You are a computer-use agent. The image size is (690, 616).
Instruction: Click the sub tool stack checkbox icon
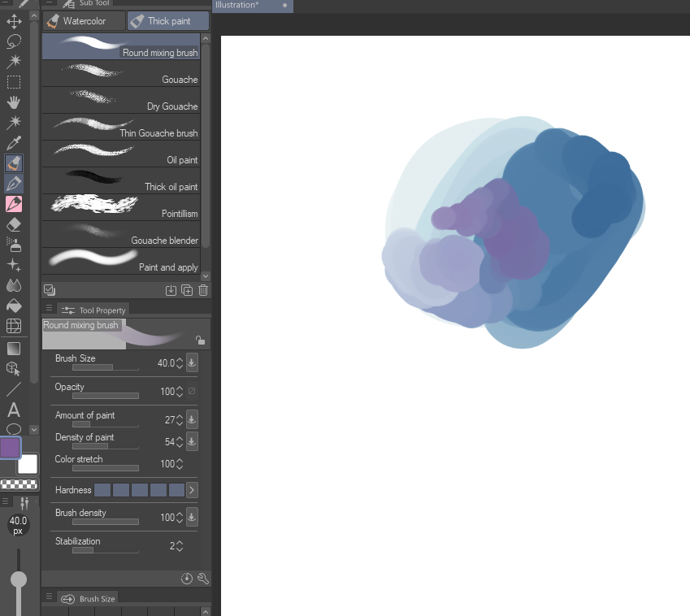click(50, 290)
